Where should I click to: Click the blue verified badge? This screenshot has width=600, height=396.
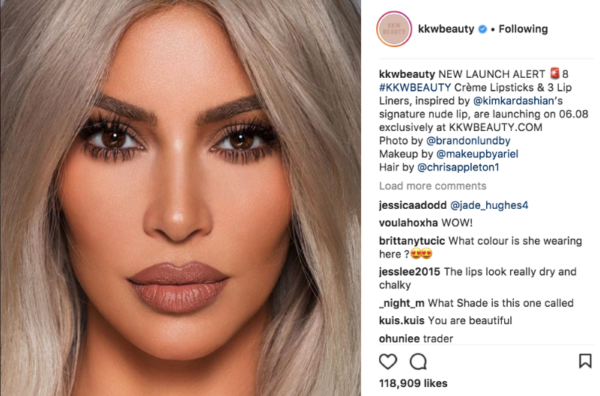click(x=483, y=29)
